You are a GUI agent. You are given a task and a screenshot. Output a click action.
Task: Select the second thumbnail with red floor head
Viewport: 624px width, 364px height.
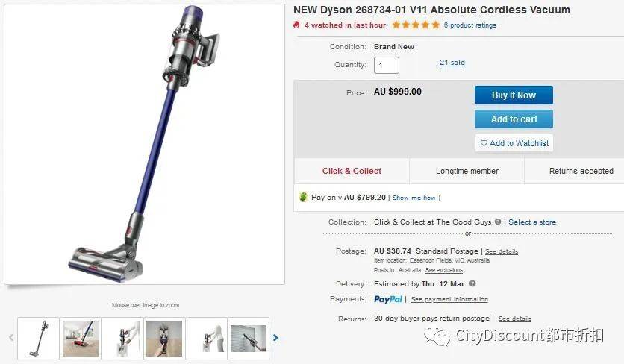[x=81, y=339]
